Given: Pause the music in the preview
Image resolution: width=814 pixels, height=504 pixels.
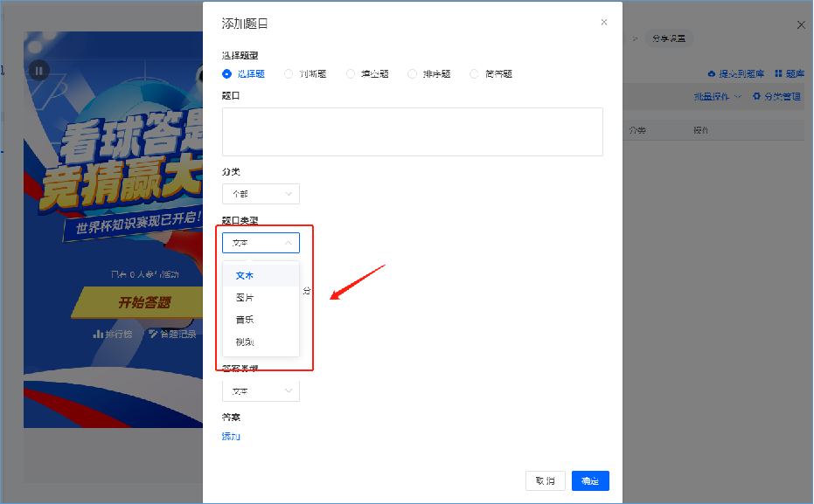Looking at the screenshot, I should (39, 71).
